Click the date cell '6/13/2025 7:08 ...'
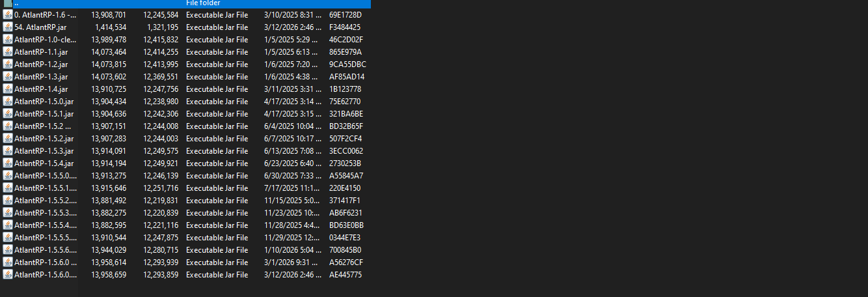The image size is (868, 297). 293,150
